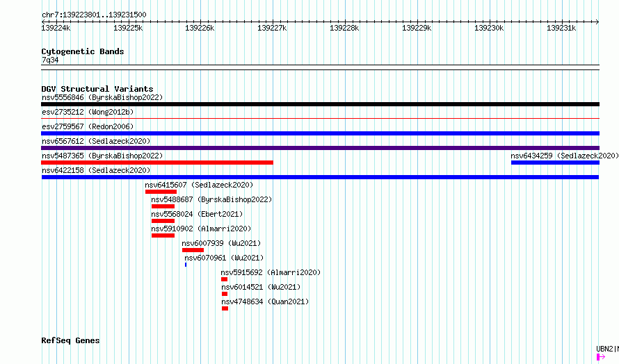Click the nsv6434259 blue variant bar
The width and height of the screenshot is (619, 364).
pos(555,163)
